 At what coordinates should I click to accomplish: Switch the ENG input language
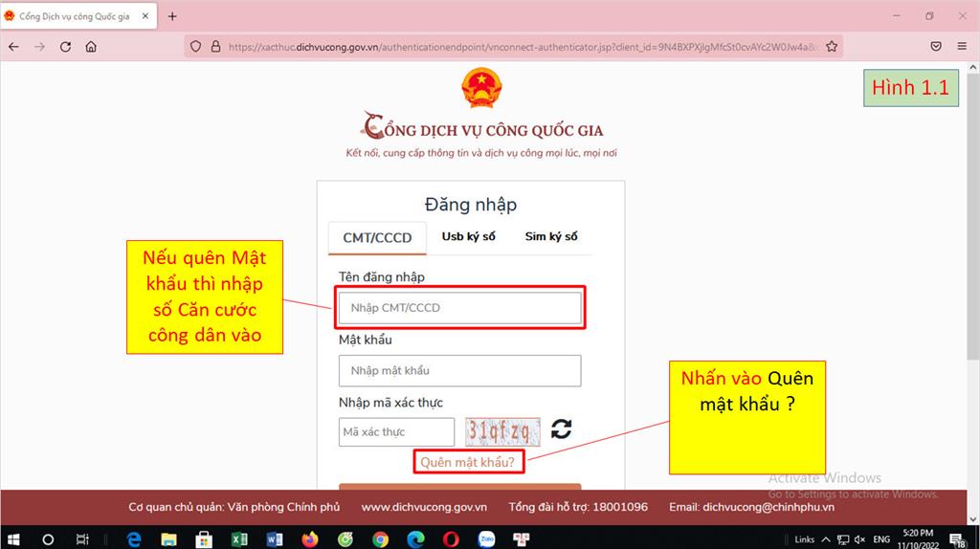pos(881,539)
